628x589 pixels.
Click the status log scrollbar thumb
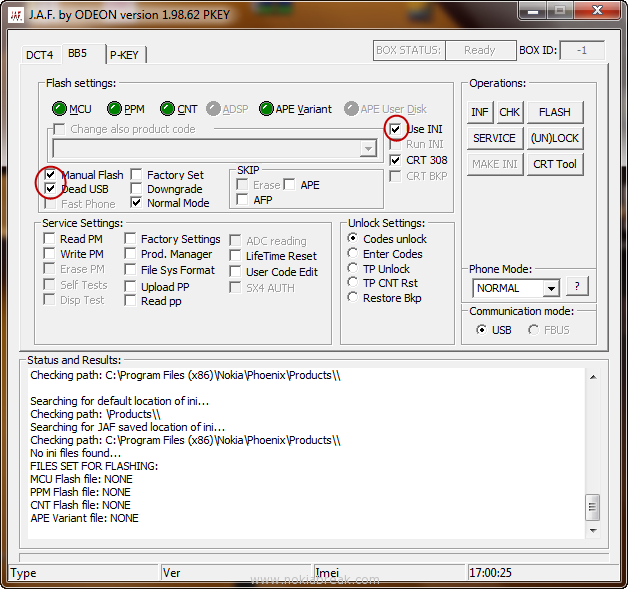point(592,507)
